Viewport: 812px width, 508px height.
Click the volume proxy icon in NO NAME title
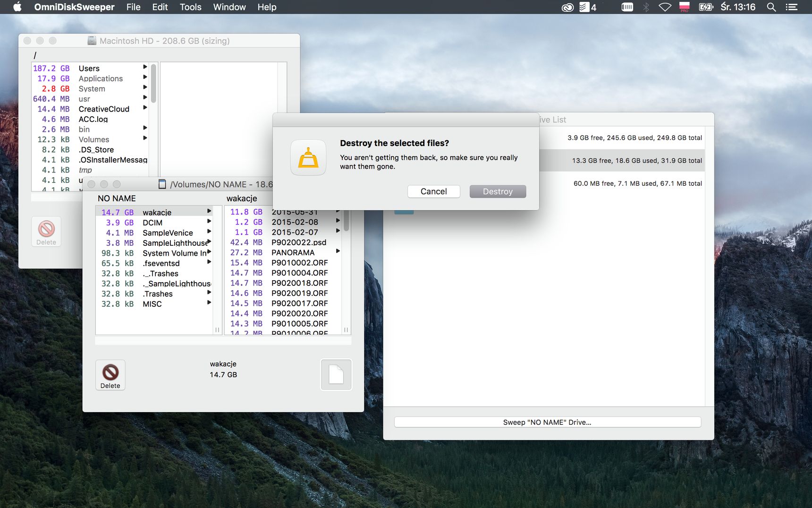[x=162, y=184]
